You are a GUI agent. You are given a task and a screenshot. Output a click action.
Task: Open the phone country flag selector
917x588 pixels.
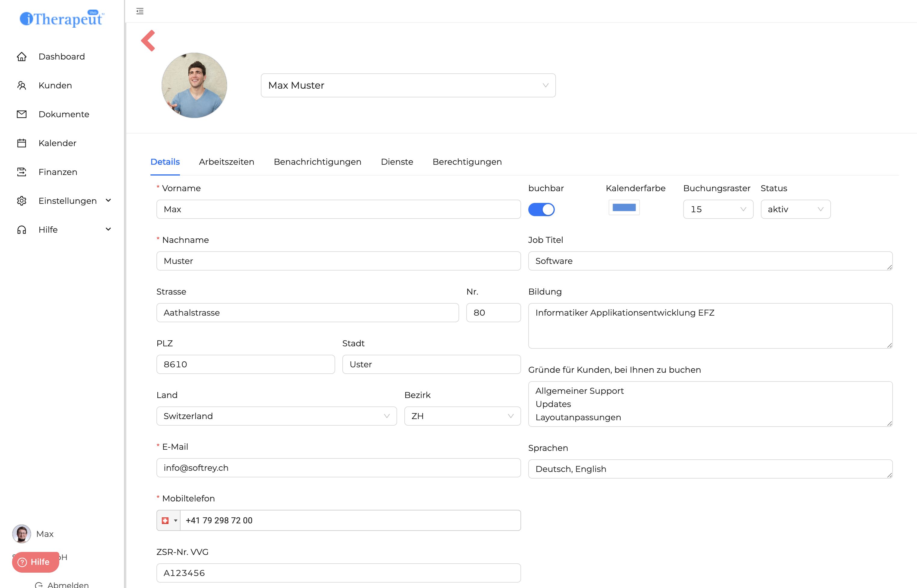click(169, 520)
